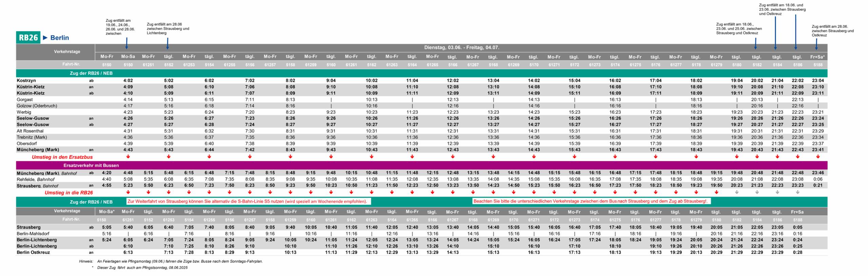Select the date range 'Dienstag, 03.06. - Freitag, 04.07.'
The image size is (868, 276).
(461, 47)
